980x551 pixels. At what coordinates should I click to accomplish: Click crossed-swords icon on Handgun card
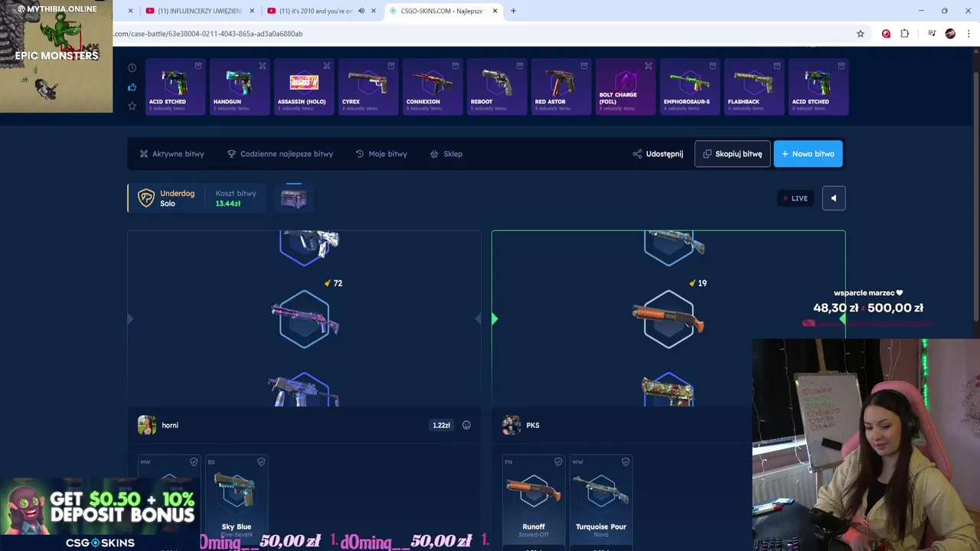pyautogui.click(x=263, y=66)
